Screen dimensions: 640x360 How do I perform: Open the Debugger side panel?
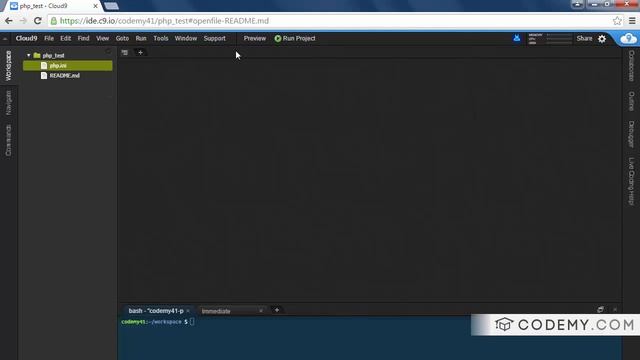click(x=631, y=134)
